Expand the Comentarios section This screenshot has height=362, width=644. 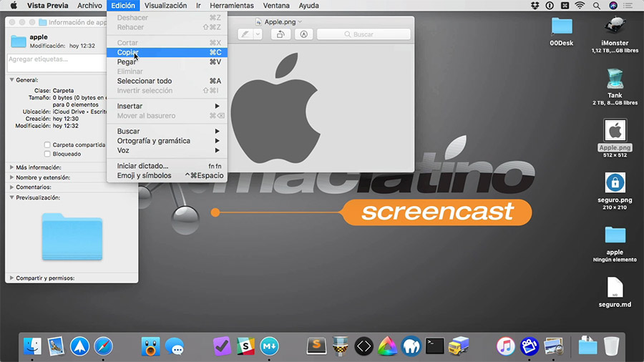click(x=11, y=187)
